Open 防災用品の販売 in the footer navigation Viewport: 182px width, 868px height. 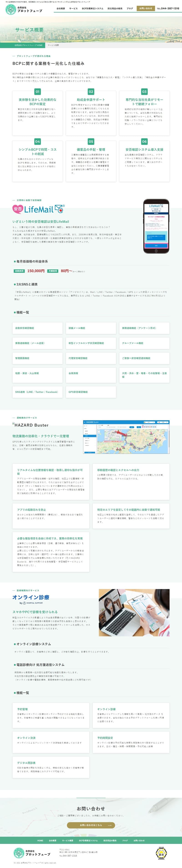tap(110, 840)
